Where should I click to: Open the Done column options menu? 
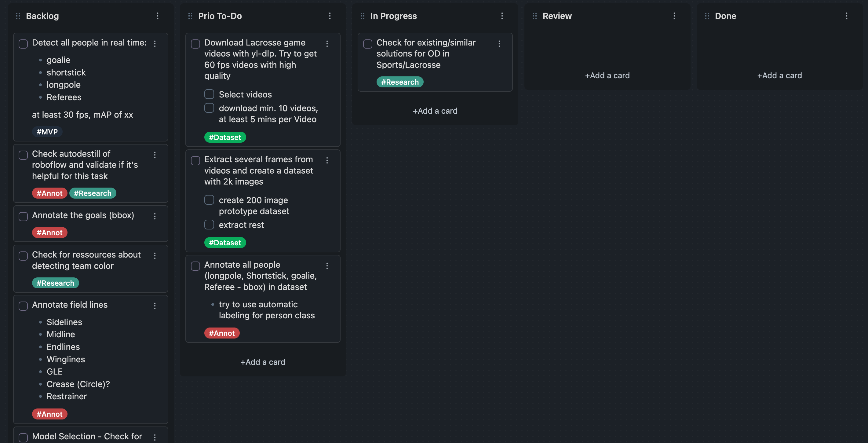846,16
